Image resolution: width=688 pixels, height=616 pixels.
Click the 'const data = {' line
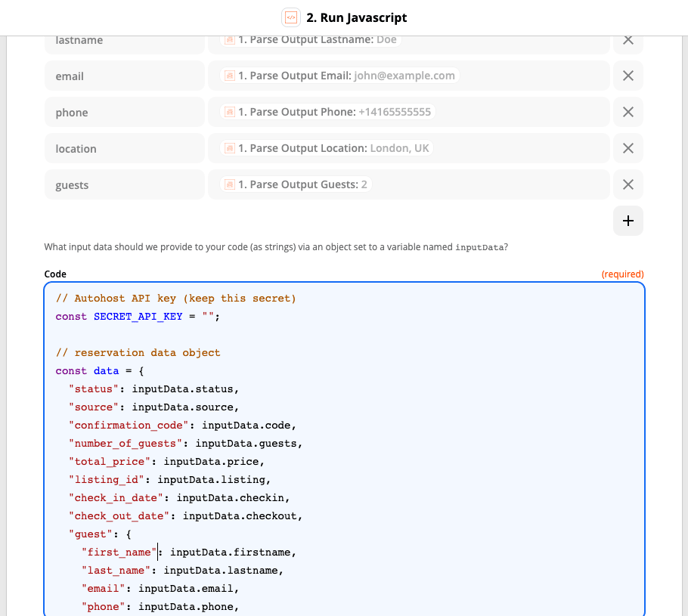100,371
